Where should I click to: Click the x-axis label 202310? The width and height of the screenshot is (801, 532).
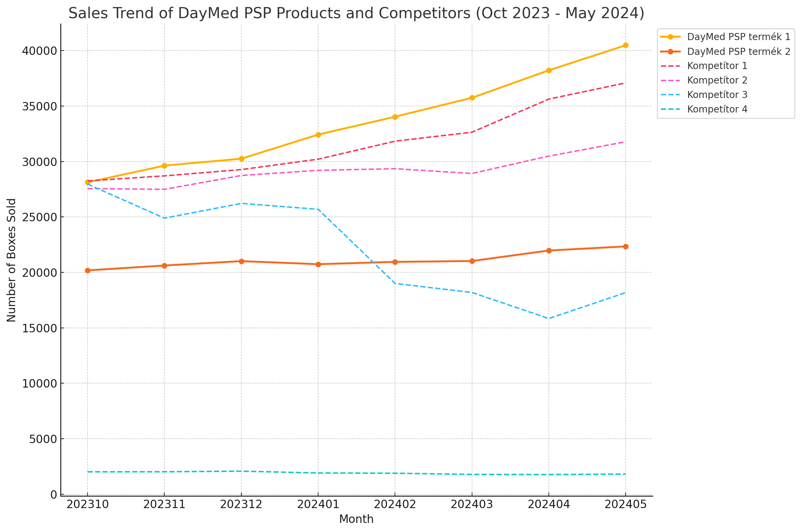point(88,505)
